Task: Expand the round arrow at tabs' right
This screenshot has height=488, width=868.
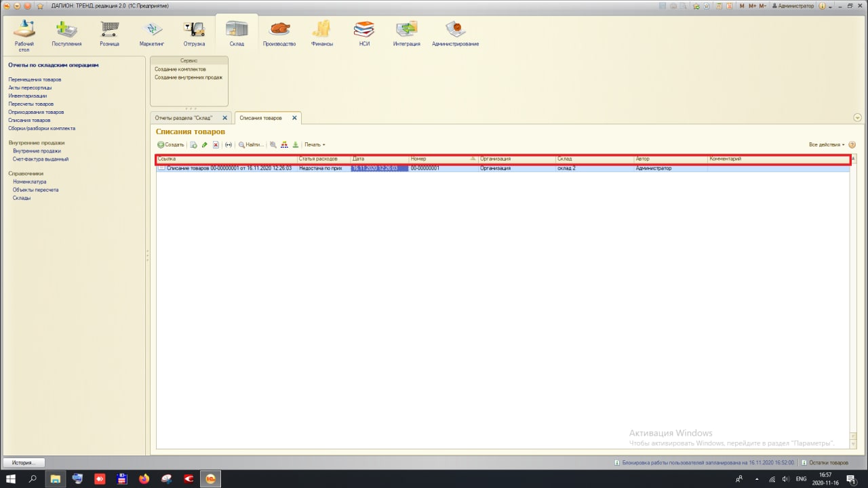Action: tap(858, 118)
